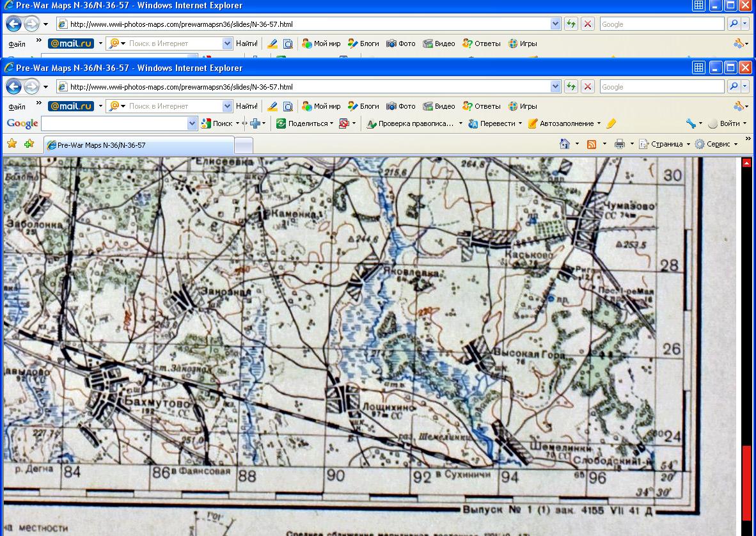Expand the Google Toolbar search box dropdown

pyautogui.click(x=193, y=123)
